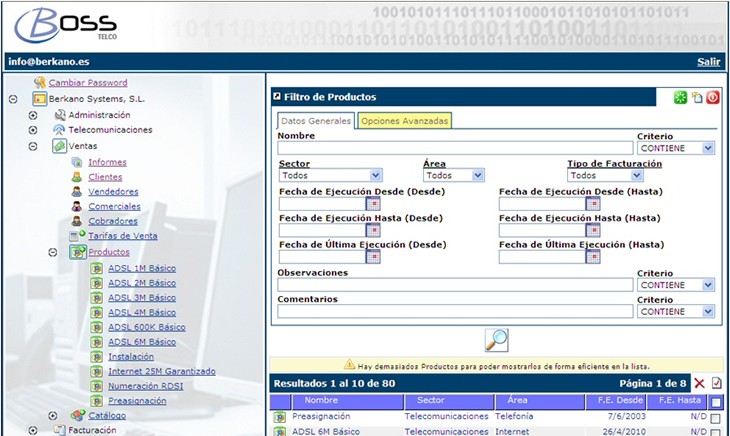This screenshot has height=436, width=730.
Task: Click the red X delete icon in results
Action: point(699,384)
